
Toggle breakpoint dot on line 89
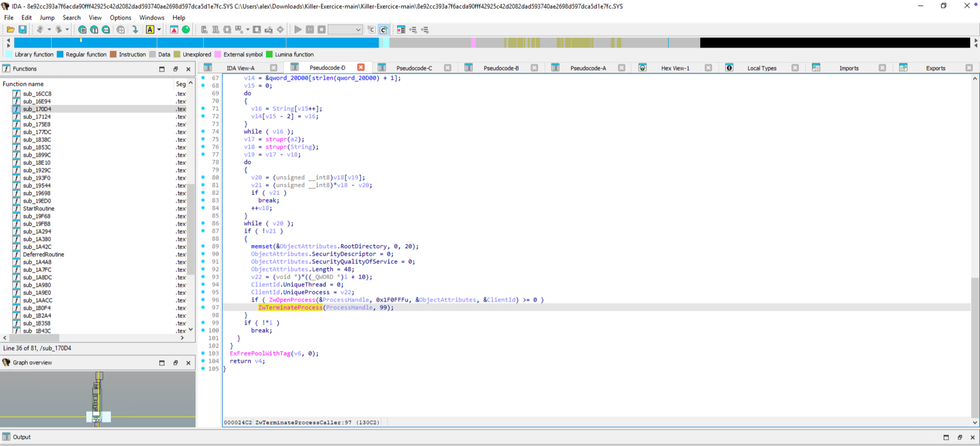click(203, 246)
